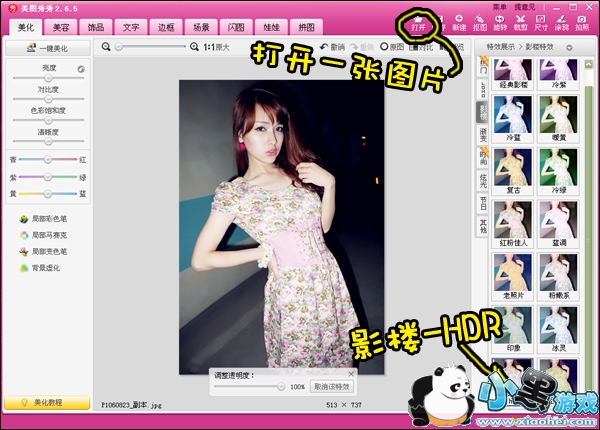Switch to the 饰品 tab
The height and width of the screenshot is (430, 600).
[96, 27]
